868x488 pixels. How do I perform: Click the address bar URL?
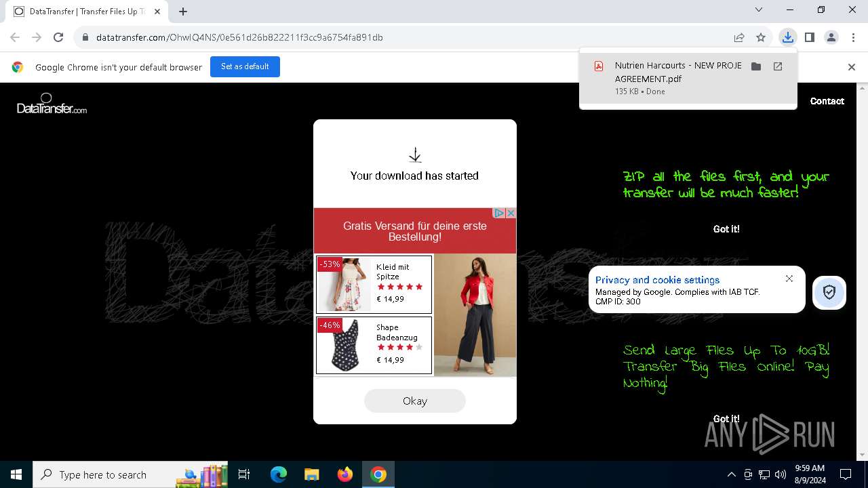click(x=239, y=37)
